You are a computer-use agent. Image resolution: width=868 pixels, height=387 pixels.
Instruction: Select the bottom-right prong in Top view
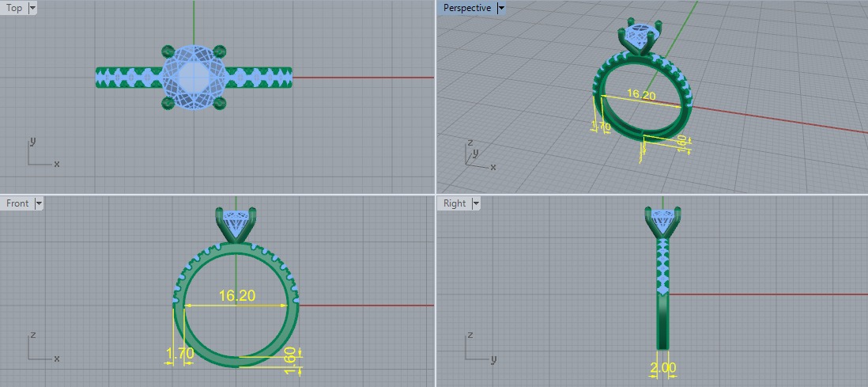point(219,103)
